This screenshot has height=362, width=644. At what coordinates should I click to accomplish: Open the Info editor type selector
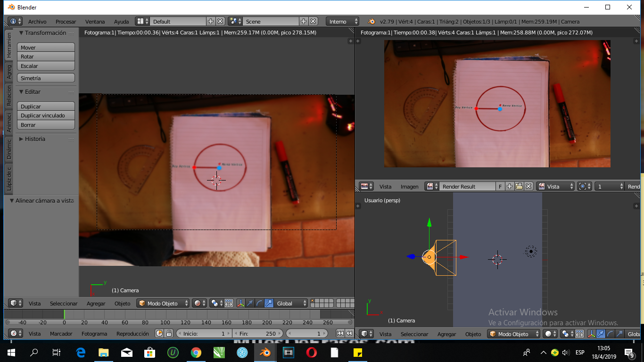[16, 21]
